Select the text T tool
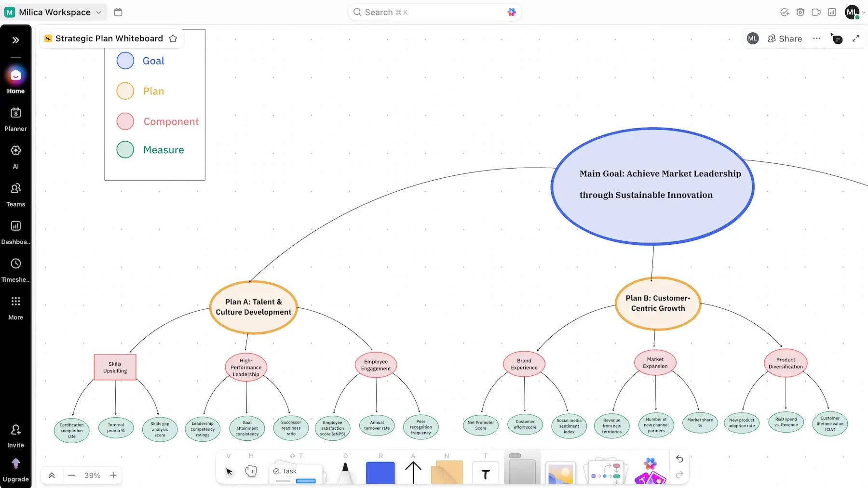The height and width of the screenshot is (488, 868). [x=486, y=473]
